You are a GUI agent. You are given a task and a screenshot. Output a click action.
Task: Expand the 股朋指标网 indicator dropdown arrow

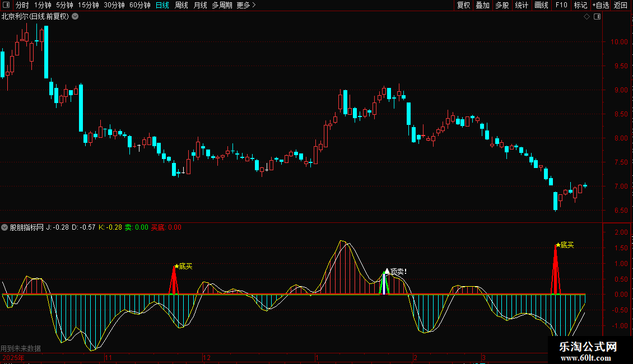pyautogui.click(x=5, y=227)
